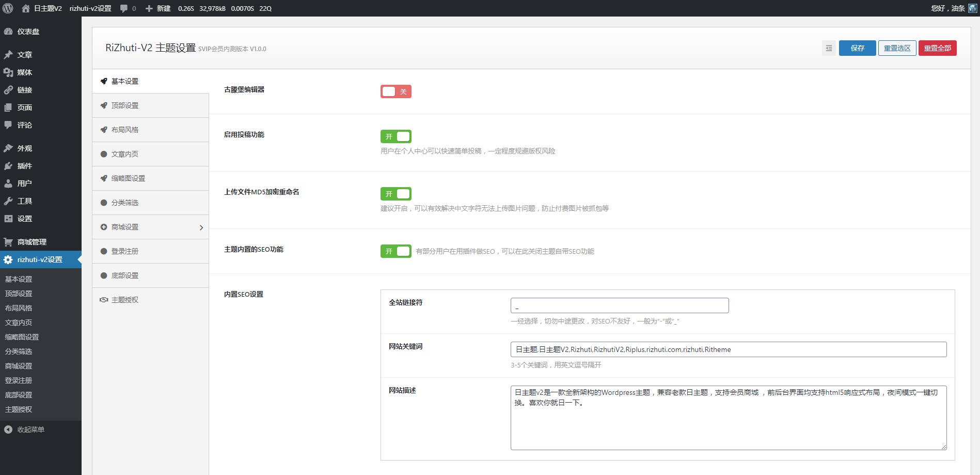Click the red 重置全部 button

[938, 48]
